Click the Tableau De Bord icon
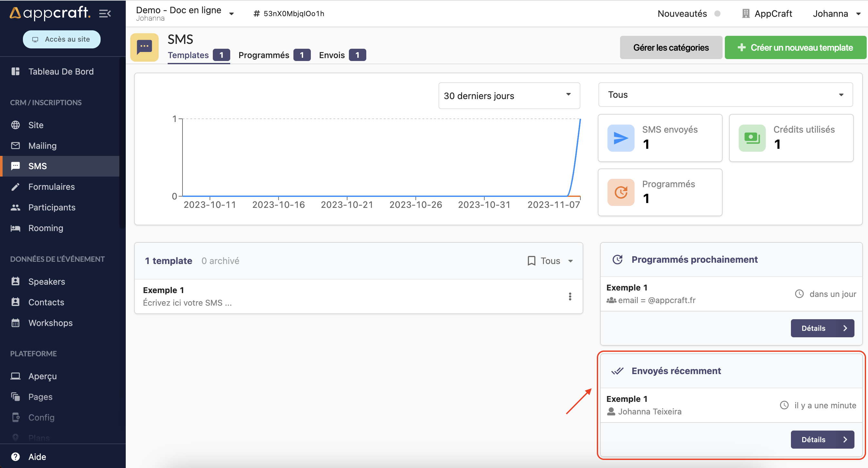 15,71
